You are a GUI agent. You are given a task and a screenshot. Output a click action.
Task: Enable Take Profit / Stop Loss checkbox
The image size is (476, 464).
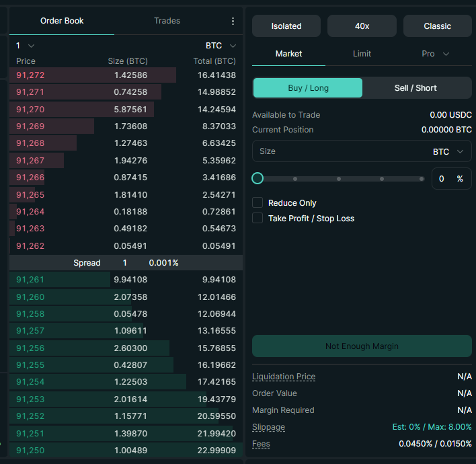pyautogui.click(x=257, y=219)
